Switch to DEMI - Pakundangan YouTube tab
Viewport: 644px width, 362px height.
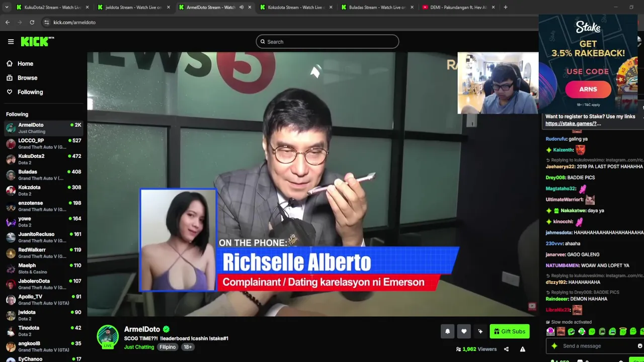pyautogui.click(x=458, y=7)
